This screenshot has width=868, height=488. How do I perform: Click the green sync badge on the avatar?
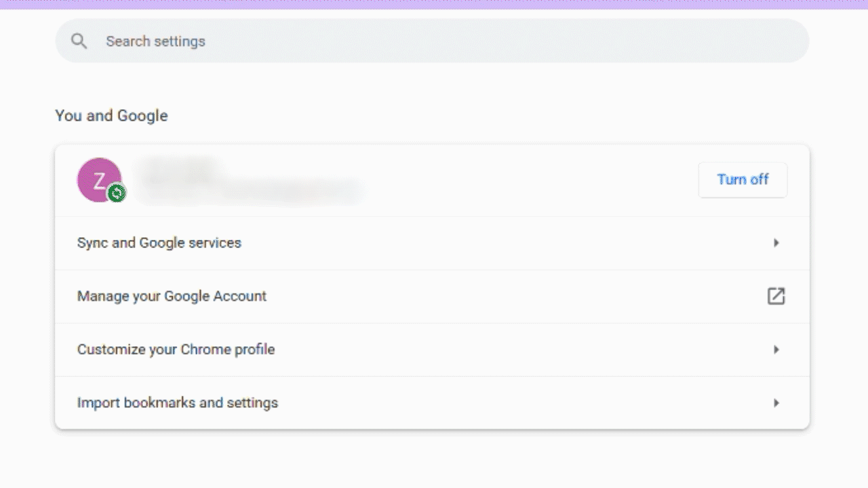[117, 194]
